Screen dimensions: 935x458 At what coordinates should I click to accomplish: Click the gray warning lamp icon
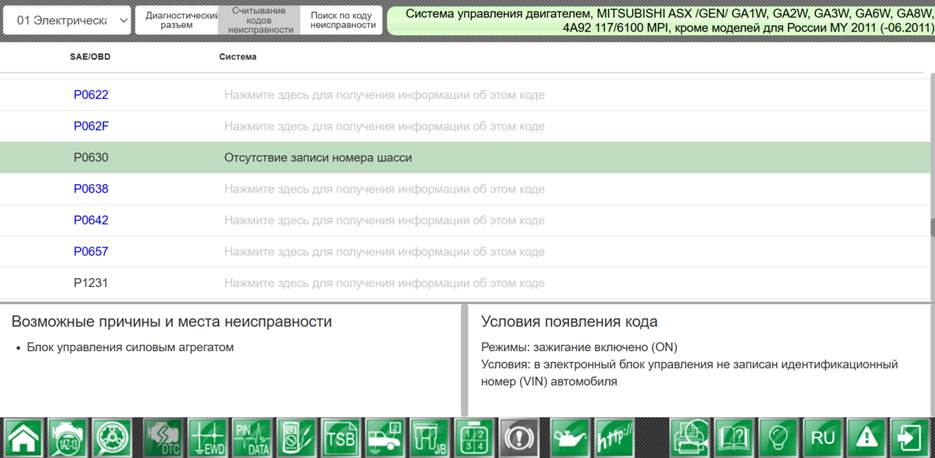point(519,438)
